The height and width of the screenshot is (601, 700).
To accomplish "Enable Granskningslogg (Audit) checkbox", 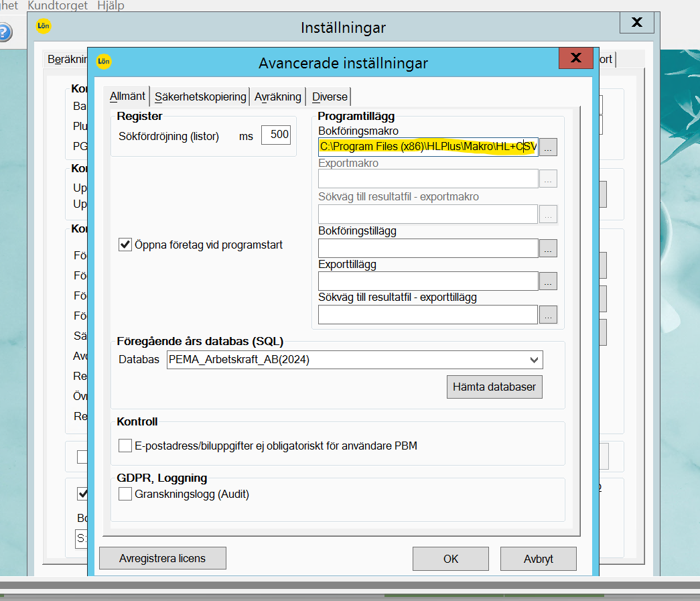I will click(125, 494).
